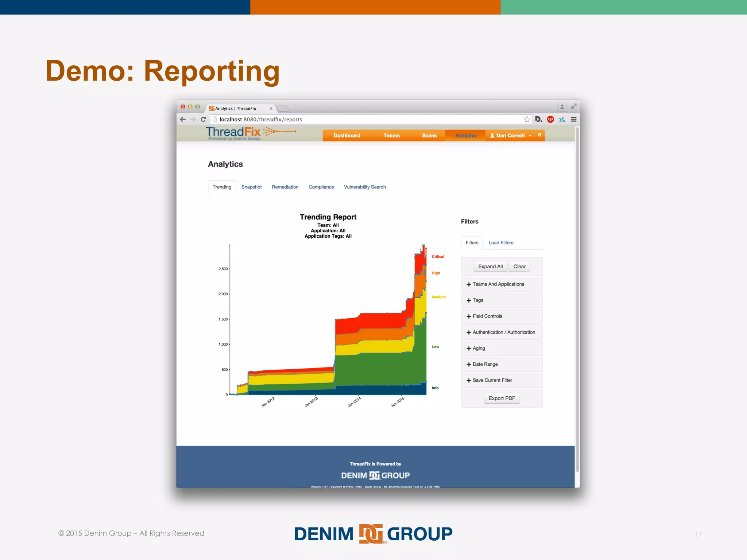The width and height of the screenshot is (747, 560).
Task: Click the page document icon in address bar
Action: 215,119
